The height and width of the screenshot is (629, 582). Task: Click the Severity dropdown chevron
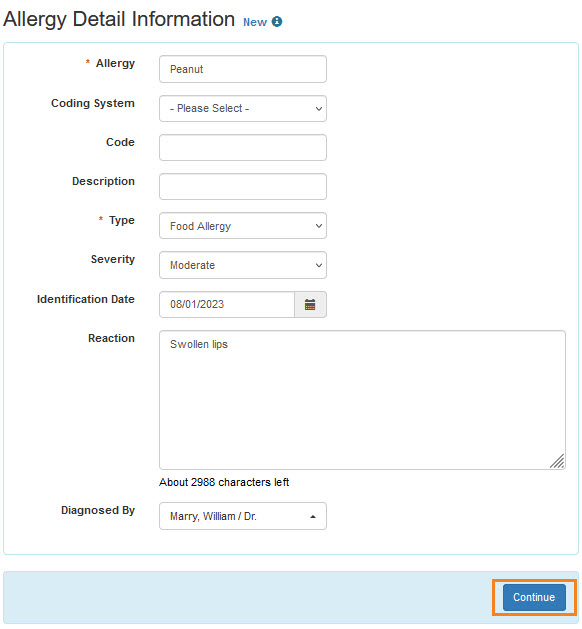click(319, 265)
